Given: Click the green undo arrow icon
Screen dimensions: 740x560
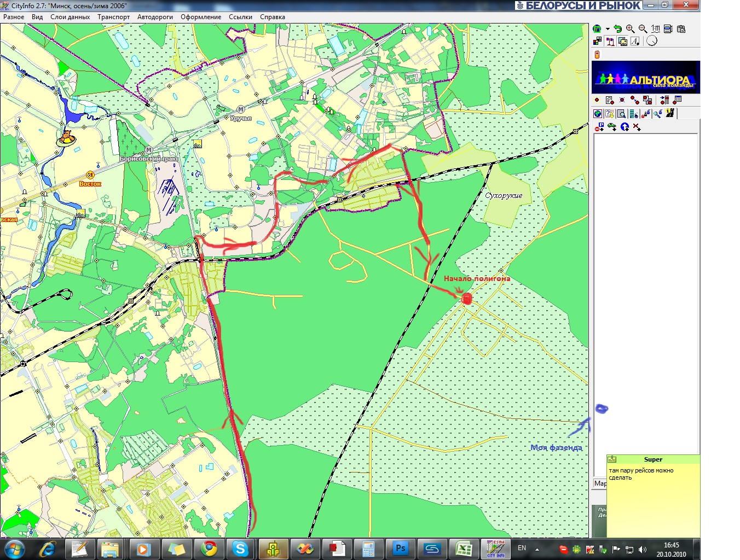Looking at the screenshot, I should (x=618, y=29).
